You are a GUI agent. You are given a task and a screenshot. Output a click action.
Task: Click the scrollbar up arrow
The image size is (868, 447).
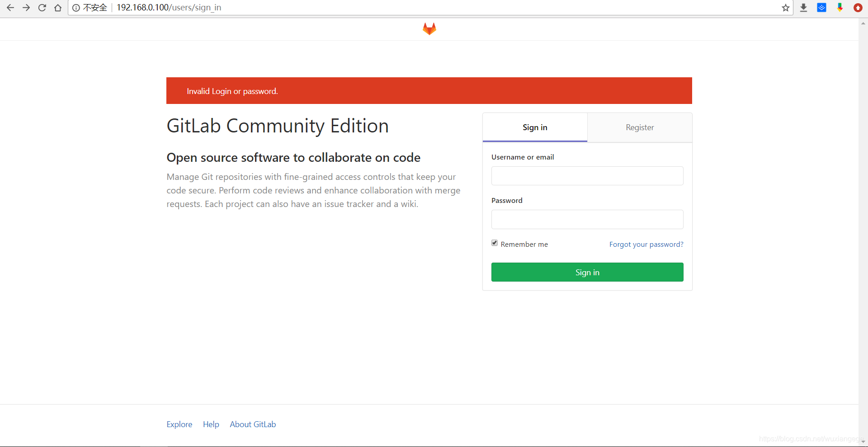click(863, 24)
